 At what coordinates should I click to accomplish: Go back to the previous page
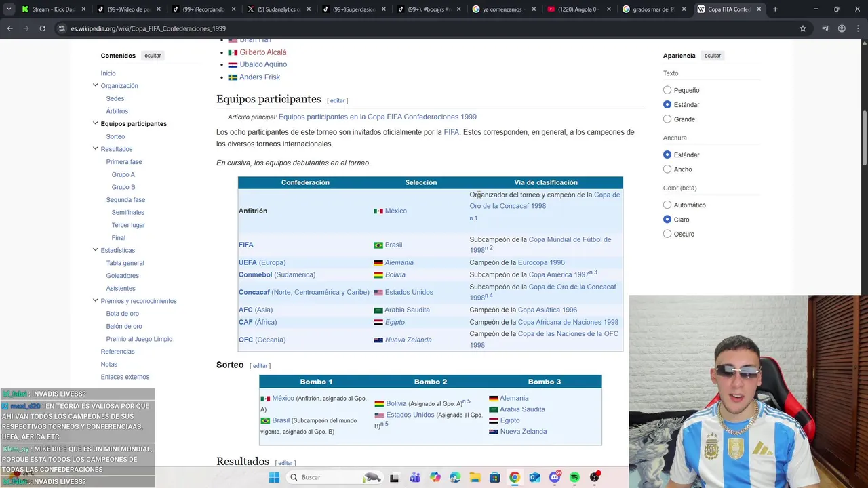coord(9,28)
